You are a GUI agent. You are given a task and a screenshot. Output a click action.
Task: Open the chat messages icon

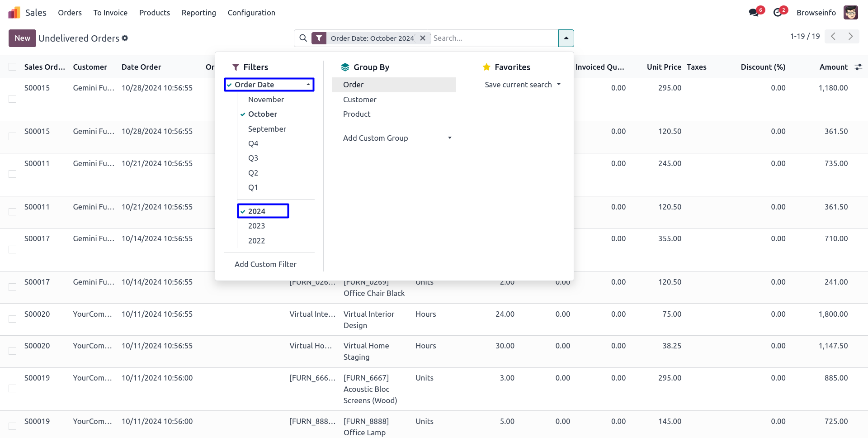point(754,13)
